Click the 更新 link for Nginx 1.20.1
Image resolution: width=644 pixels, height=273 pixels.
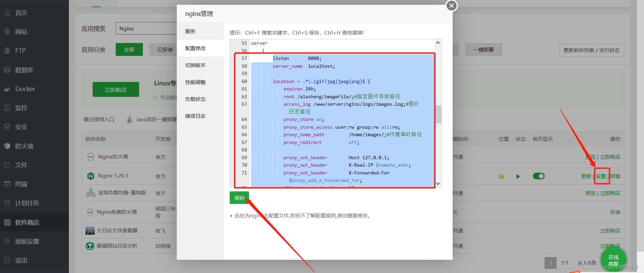586,176
